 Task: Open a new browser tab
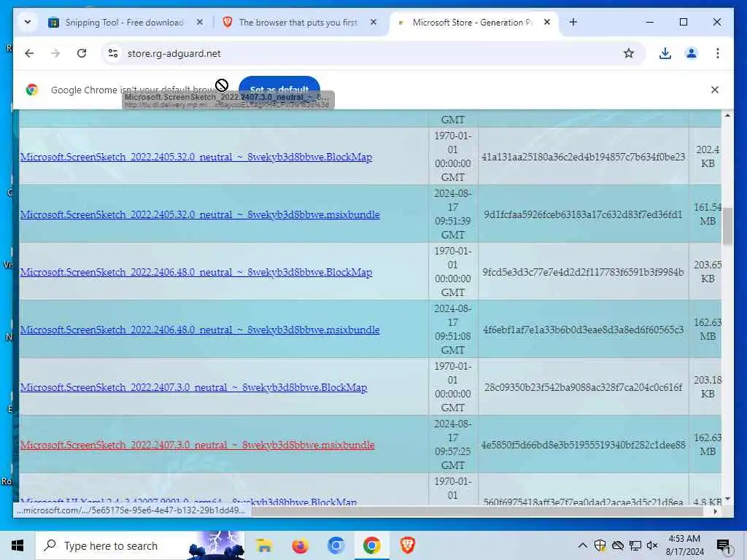573,22
